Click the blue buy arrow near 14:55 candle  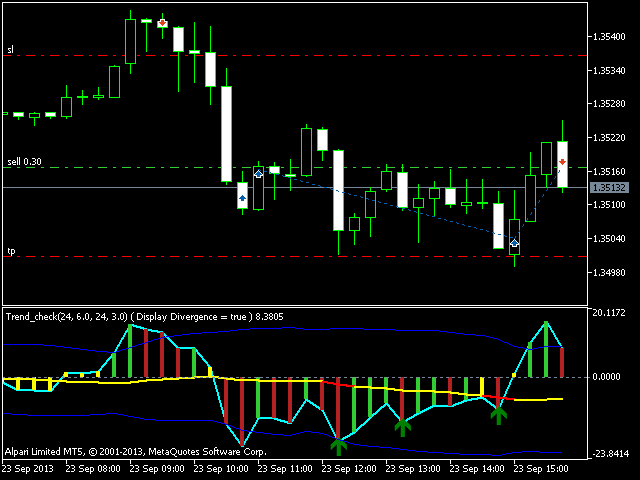[514, 243]
